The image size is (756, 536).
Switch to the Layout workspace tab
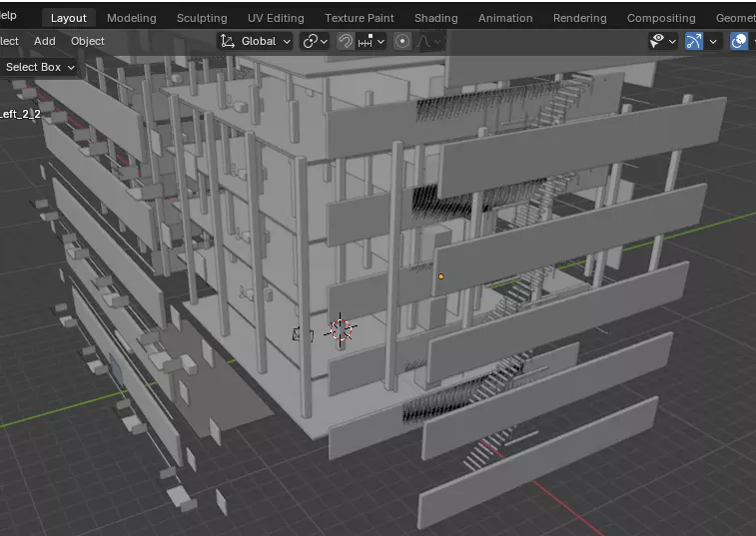tap(69, 18)
